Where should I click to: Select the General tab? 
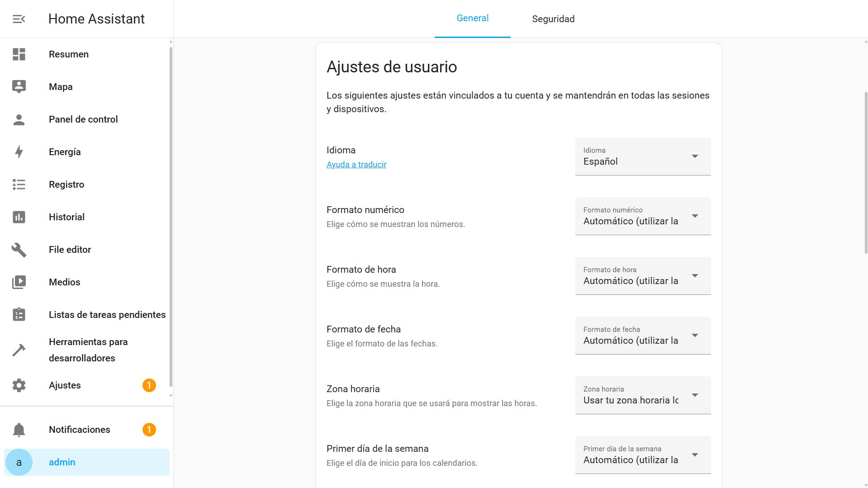472,18
